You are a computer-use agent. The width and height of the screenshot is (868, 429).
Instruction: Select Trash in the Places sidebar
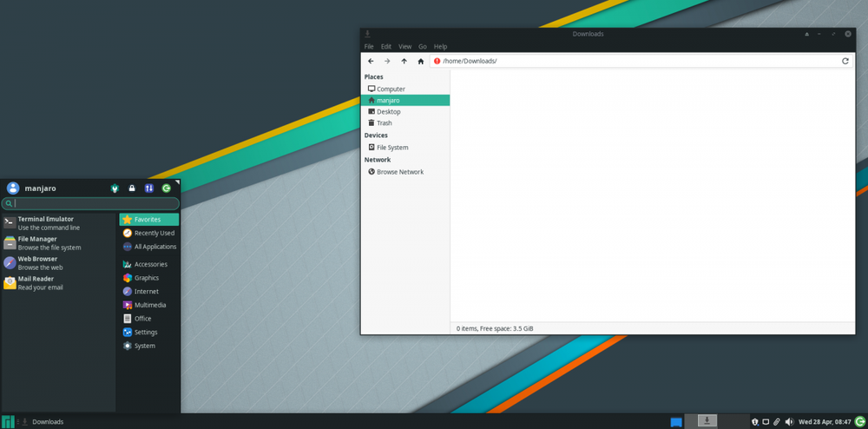[404, 123]
